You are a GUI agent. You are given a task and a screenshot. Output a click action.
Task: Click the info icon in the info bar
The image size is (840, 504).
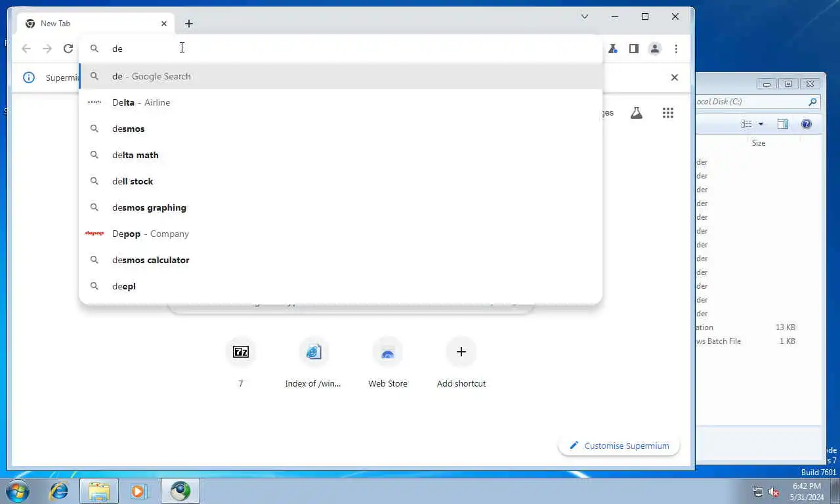(29, 77)
